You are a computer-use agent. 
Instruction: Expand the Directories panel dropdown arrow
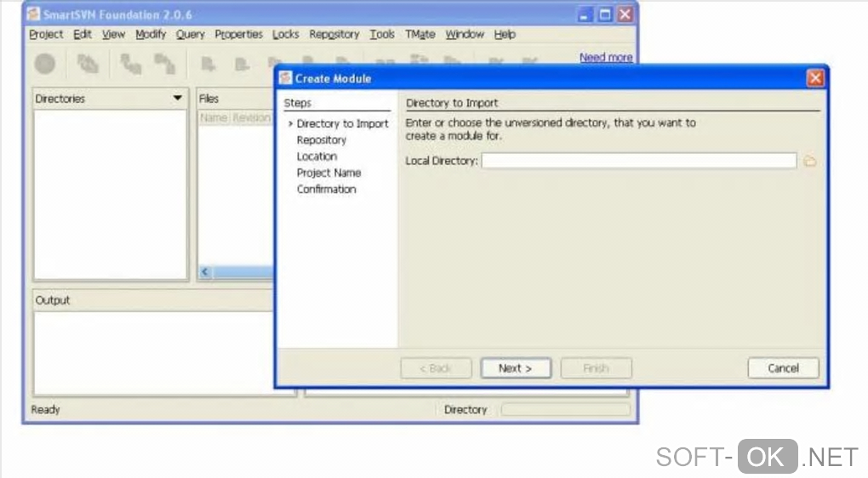pyautogui.click(x=177, y=98)
